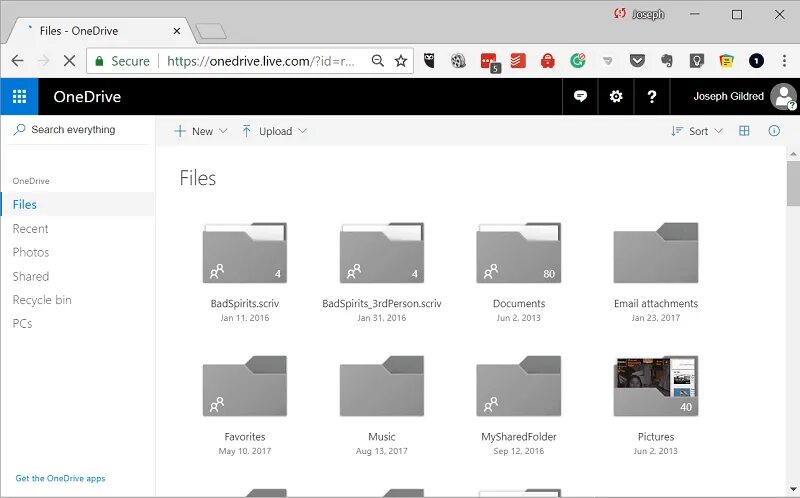Go to Shared in the sidebar
Screen dimensions: 800x498
(31, 276)
